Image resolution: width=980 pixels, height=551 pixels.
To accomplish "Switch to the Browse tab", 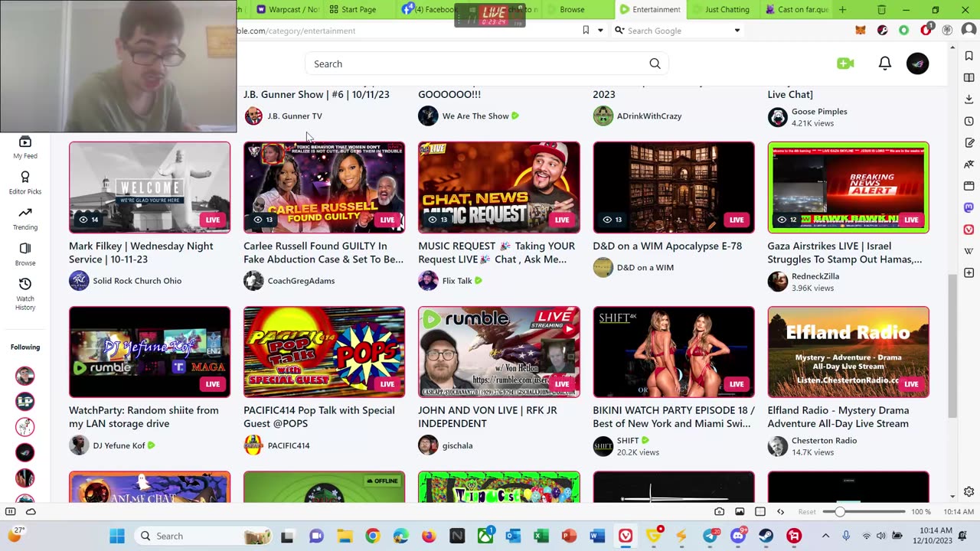I will point(572,10).
